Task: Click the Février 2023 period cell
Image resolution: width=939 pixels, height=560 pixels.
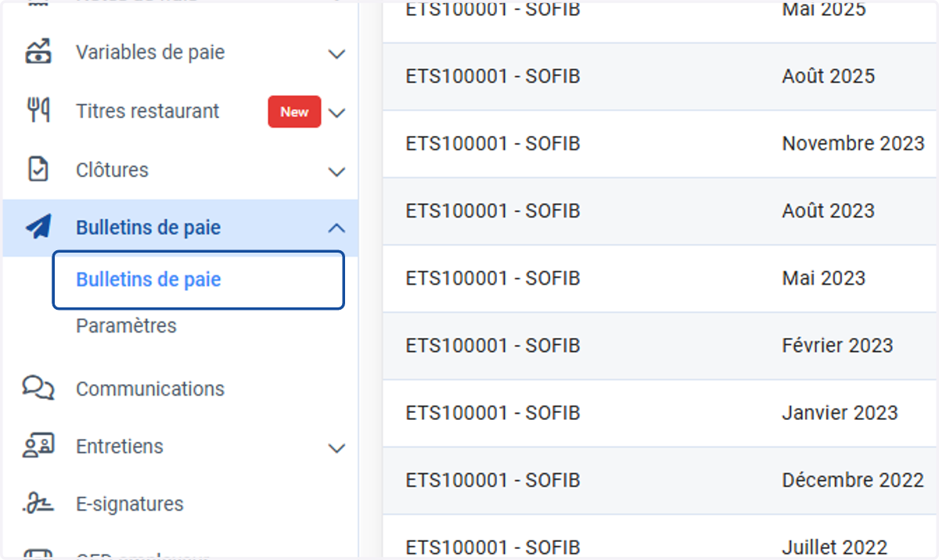Action: coord(837,345)
